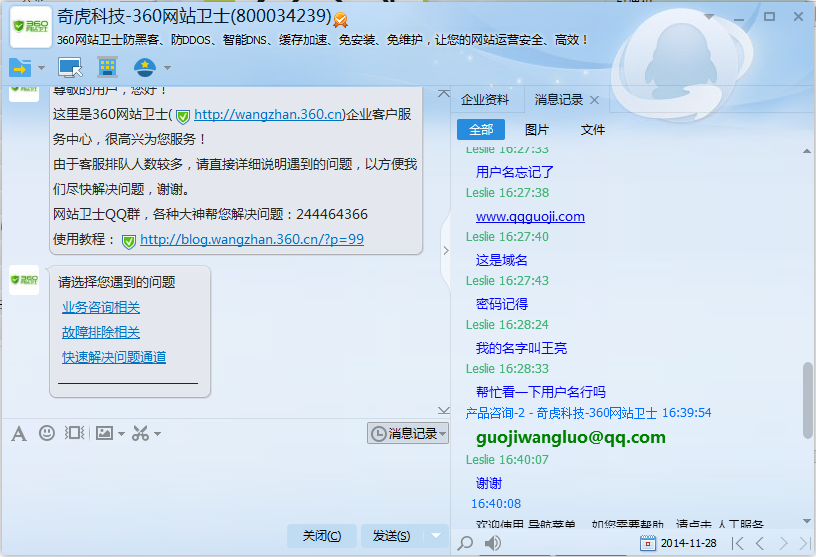
Task: Click history scrollbar up arrow
Action: pos(807,151)
